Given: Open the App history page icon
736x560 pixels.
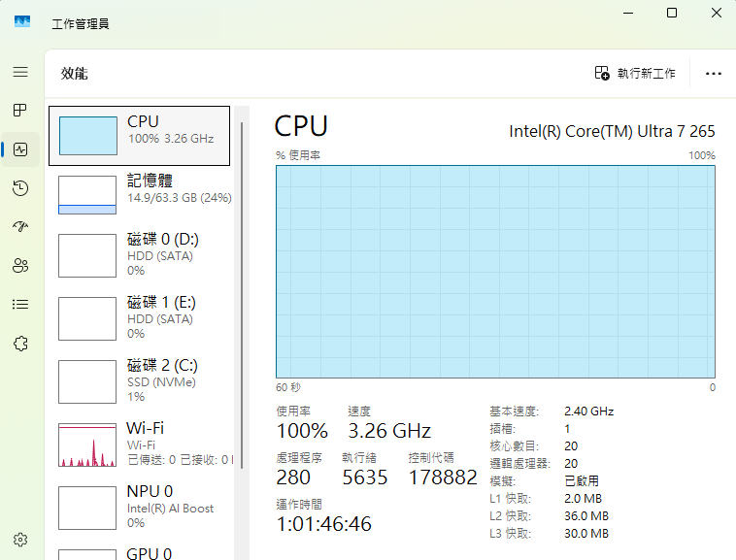Looking at the screenshot, I should coord(20,188).
